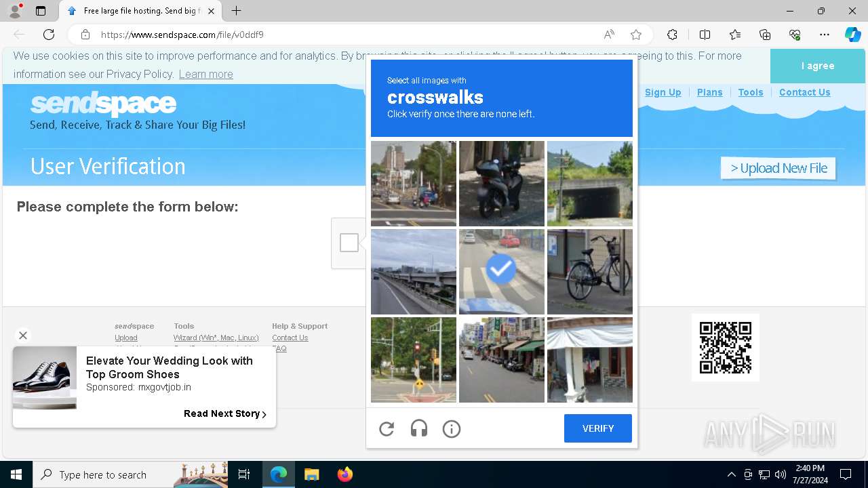868x488 pixels.
Task: View site information lock icon
Action: [85, 35]
